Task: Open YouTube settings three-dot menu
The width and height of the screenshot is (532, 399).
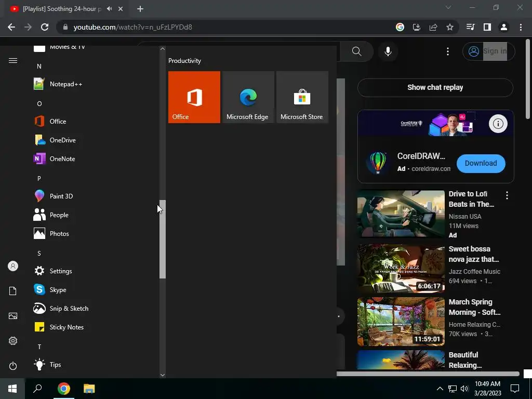Action: point(447,51)
